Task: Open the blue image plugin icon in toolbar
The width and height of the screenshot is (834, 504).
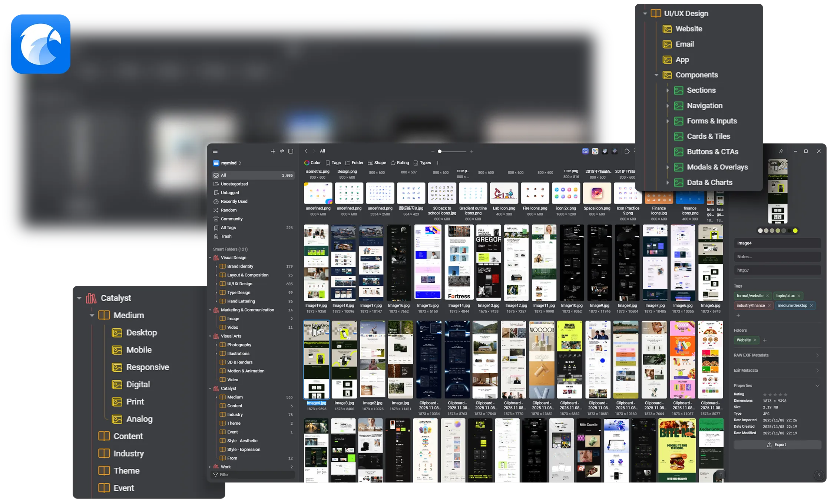Action: pyautogui.click(x=585, y=151)
